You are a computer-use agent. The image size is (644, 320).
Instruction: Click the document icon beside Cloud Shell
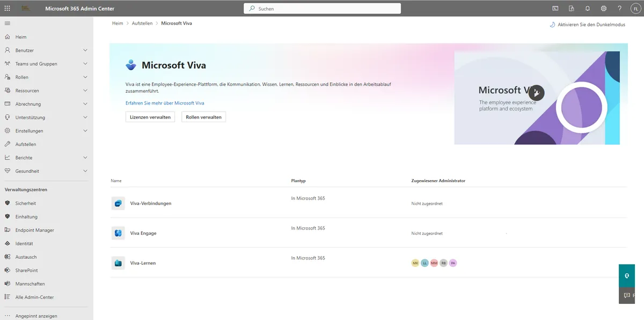pyautogui.click(x=572, y=9)
